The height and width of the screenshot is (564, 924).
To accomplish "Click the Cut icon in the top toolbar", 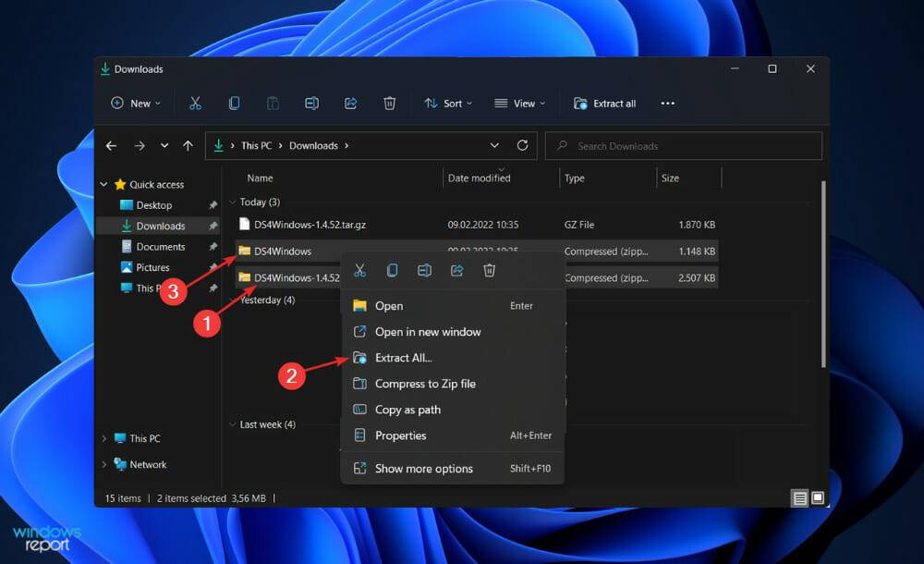I will coord(195,104).
